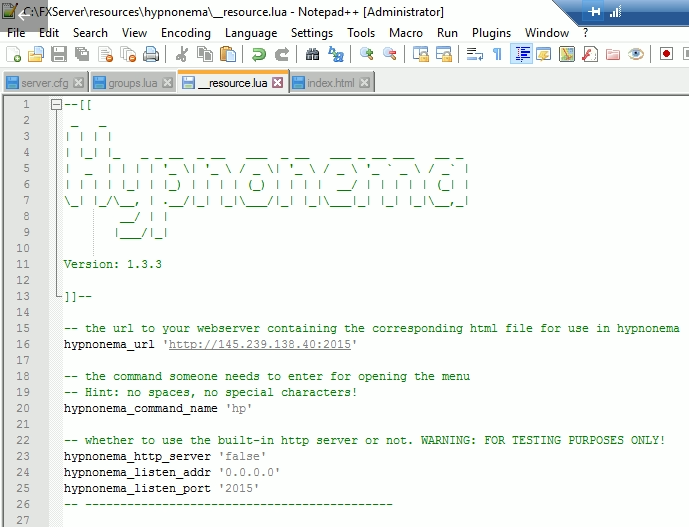This screenshot has width=689, height=527.
Task: Switch to the groups.lua tab
Action: click(132, 83)
